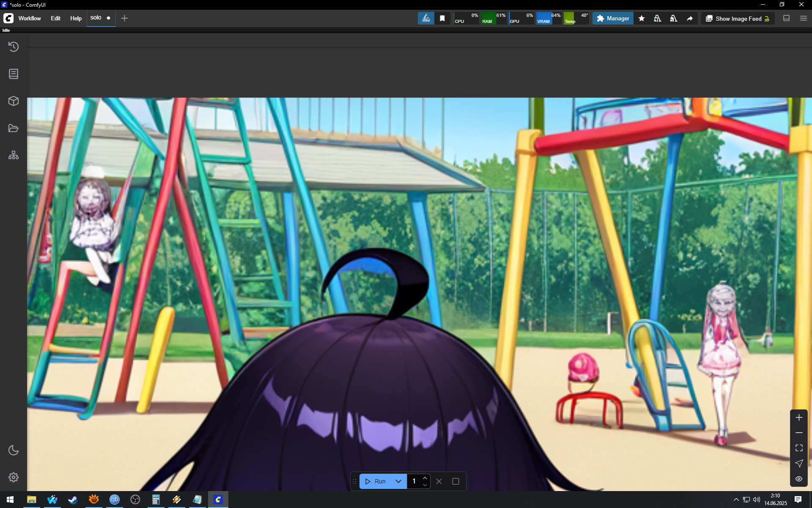Click the first model-unload icon after star
The height and width of the screenshot is (508, 812).
tap(658, 18)
